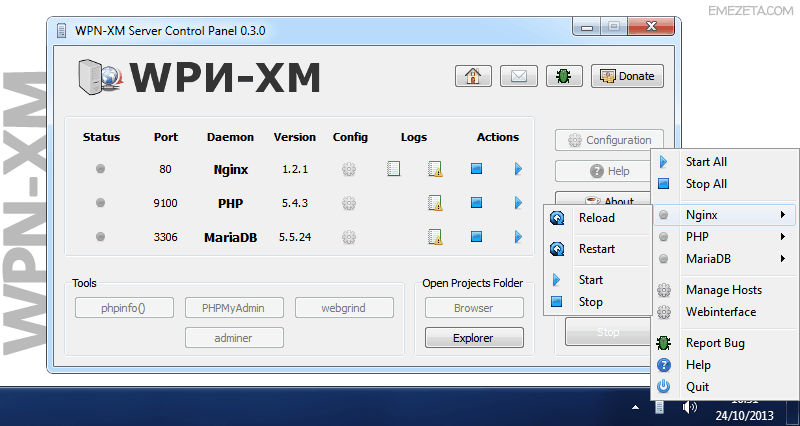This screenshot has height=426, width=800.
Task: Open projects folder in Browser
Action: coord(474,308)
